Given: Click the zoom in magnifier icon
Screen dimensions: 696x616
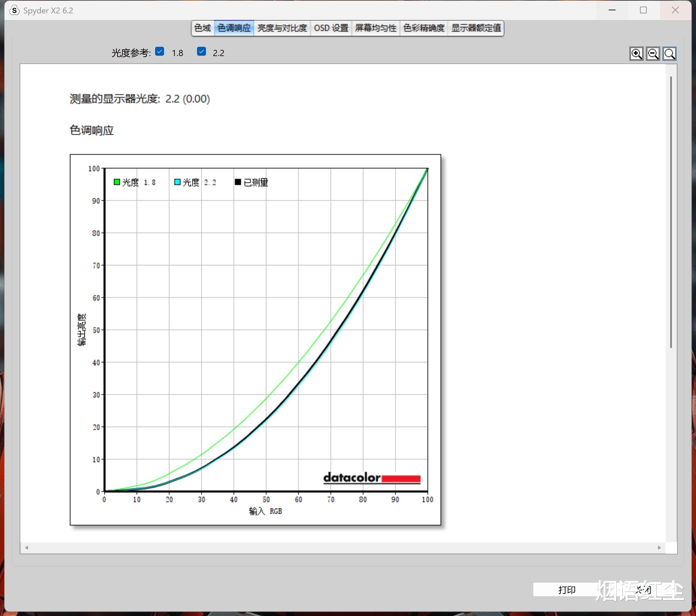Looking at the screenshot, I should [x=636, y=54].
